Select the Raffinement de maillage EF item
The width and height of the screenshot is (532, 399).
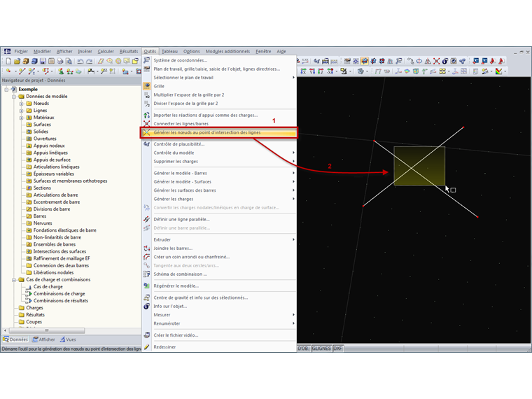pyautogui.click(x=62, y=258)
